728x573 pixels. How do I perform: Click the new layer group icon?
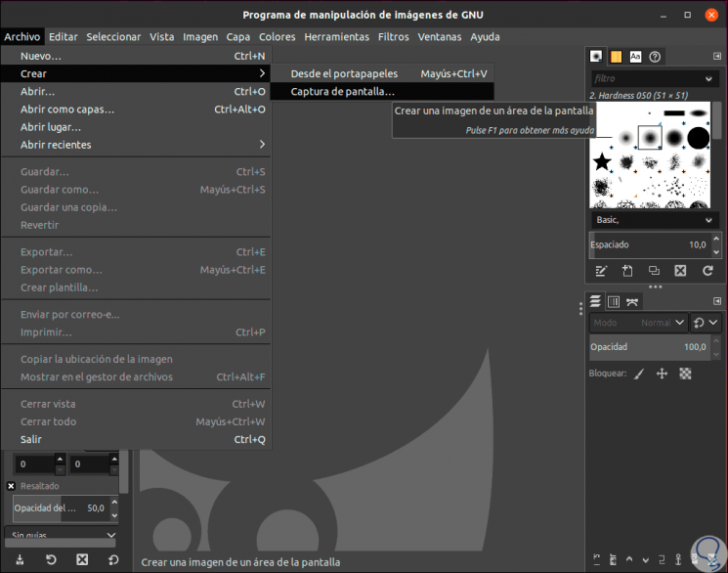(613, 559)
